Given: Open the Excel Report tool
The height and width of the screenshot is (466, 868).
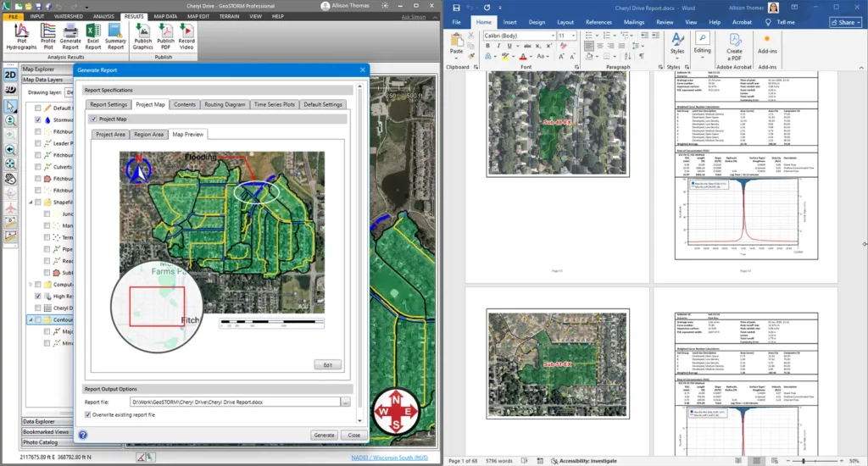Looking at the screenshot, I should (93, 37).
